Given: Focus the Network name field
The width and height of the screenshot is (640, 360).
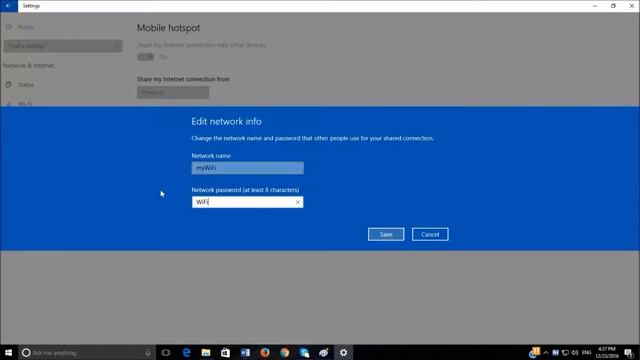Looking at the screenshot, I should click(x=247, y=168).
